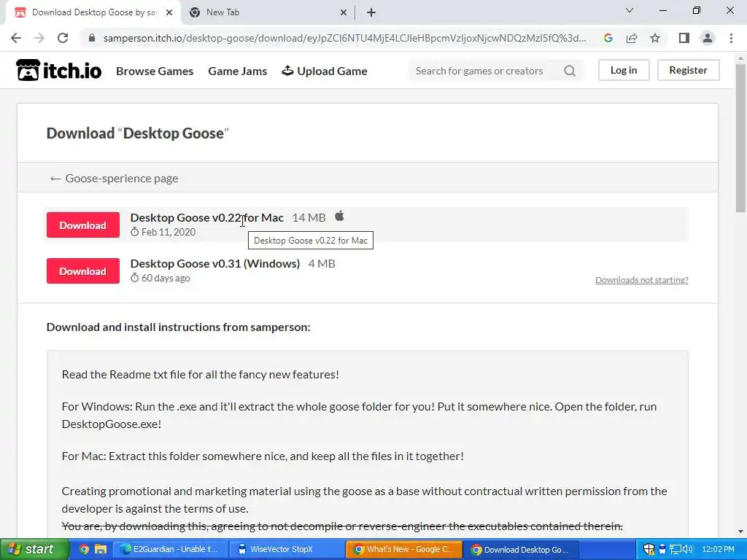This screenshot has height=560, width=747.
Task: Go back using the browser back arrow
Action: (x=16, y=38)
